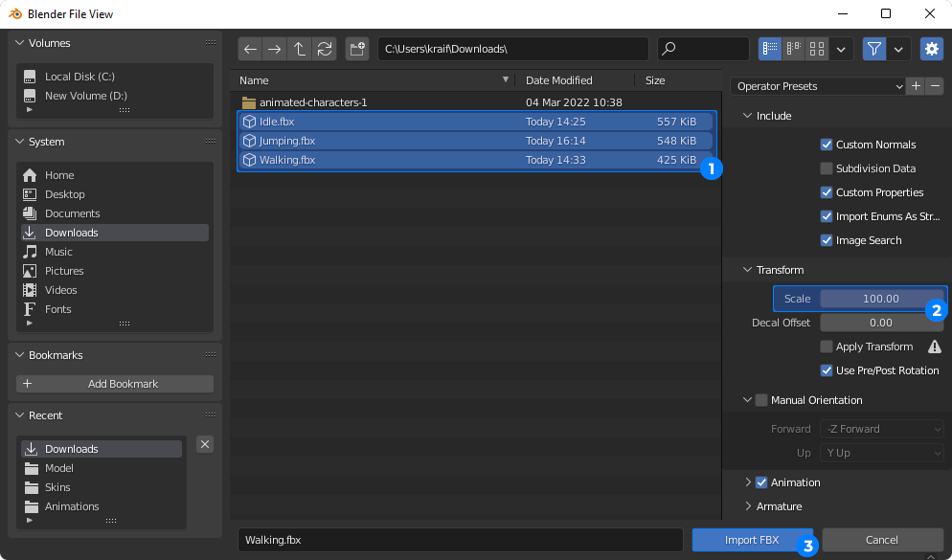Click the file path field
Screen dimensions: 952x560
pos(513,49)
